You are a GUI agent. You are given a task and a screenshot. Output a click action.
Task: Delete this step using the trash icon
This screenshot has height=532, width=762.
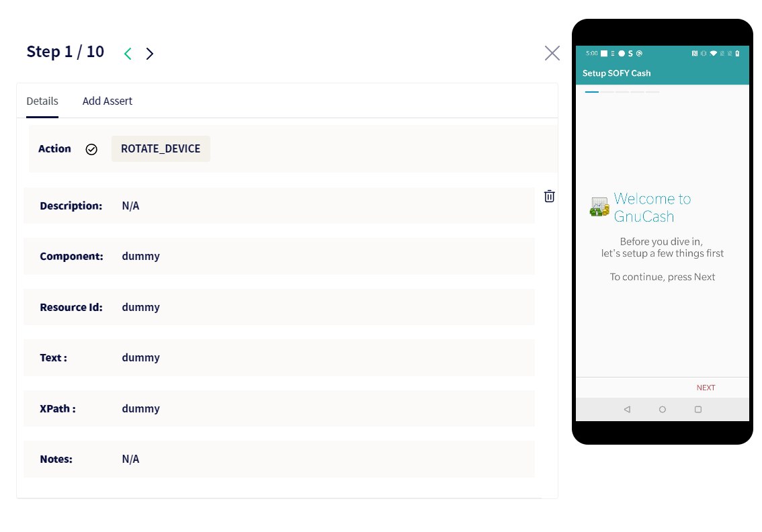click(x=549, y=196)
